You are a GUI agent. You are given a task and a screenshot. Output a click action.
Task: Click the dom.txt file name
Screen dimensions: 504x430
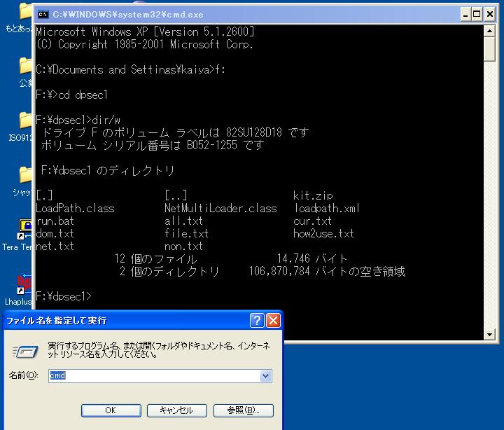(55, 233)
